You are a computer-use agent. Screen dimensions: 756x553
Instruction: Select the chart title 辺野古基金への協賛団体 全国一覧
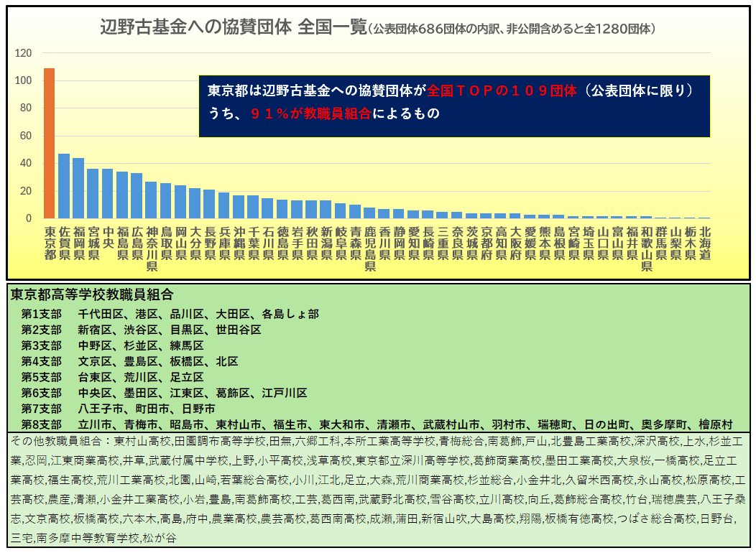(234, 27)
